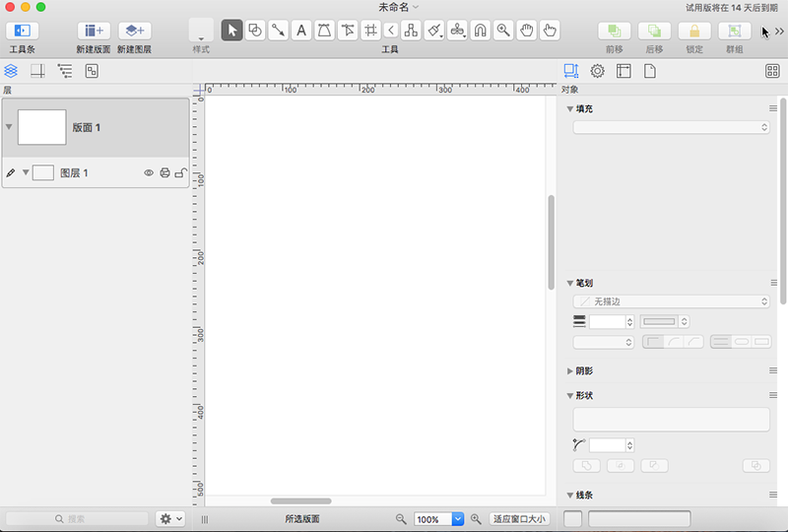Open the Stencils grid button
The width and height of the screenshot is (788, 532).
pos(772,71)
